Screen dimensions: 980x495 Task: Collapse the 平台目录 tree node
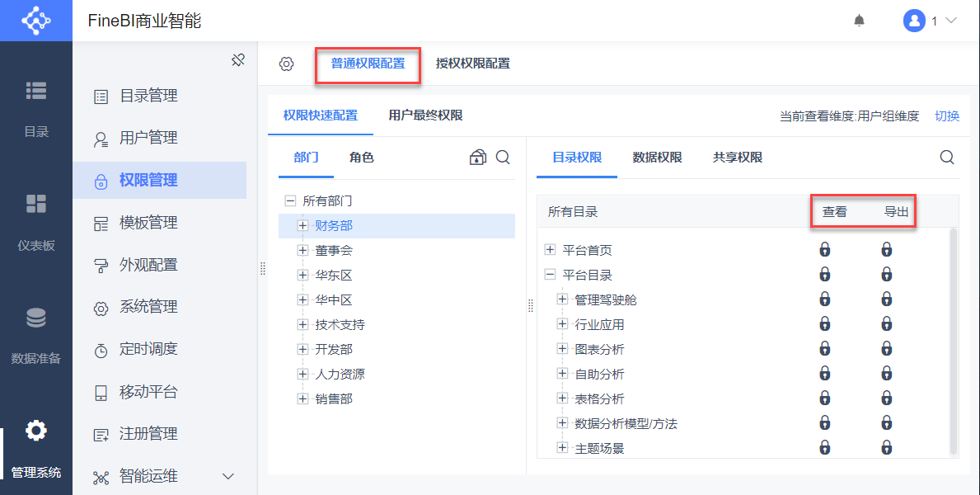click(551, 275)
